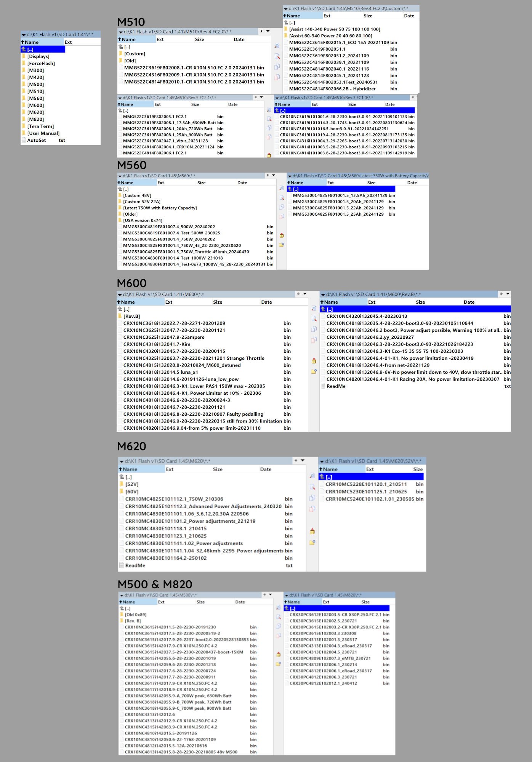Open the [60V] folder in the M620 panel
532x762 pixels.
pos(131,492)
